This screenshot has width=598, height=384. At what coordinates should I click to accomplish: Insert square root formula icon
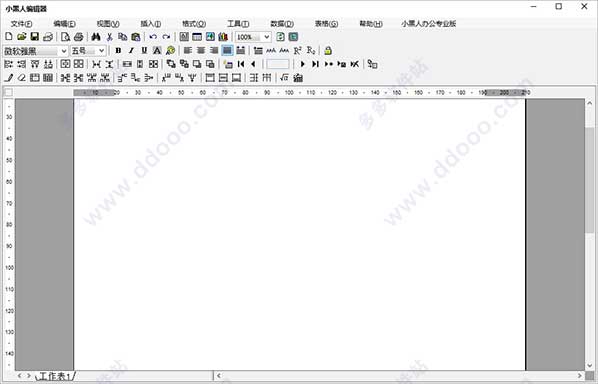[x=284, y=78]
